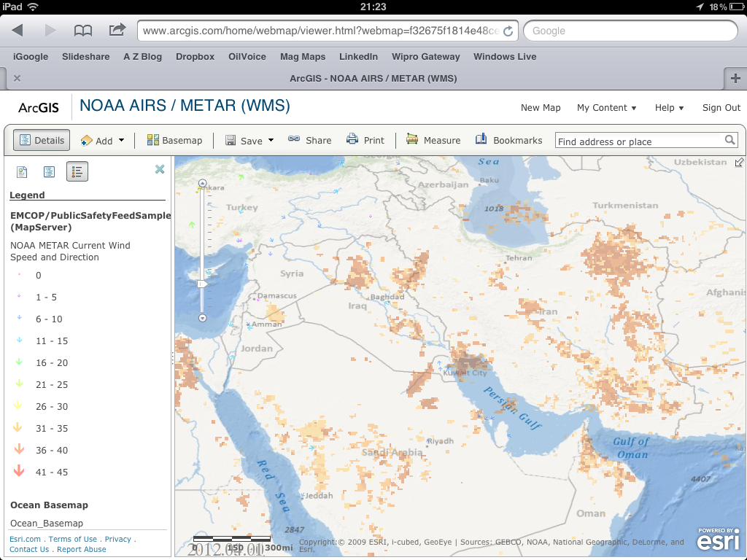This screenshot has height=560, width=747.
Task: Tap Safari's forward arrow button
Action: point(50,31)
